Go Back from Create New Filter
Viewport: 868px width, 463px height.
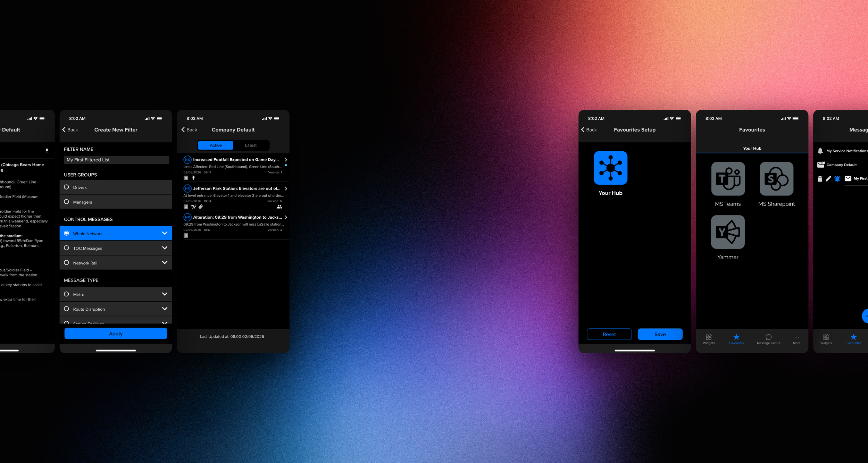click(70, 130)
